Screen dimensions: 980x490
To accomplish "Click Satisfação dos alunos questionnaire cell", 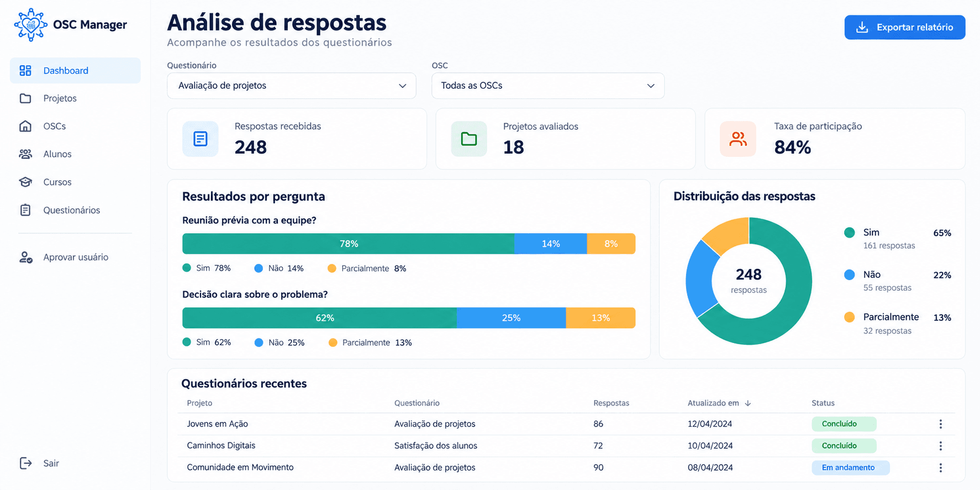I will pos(436,446).
